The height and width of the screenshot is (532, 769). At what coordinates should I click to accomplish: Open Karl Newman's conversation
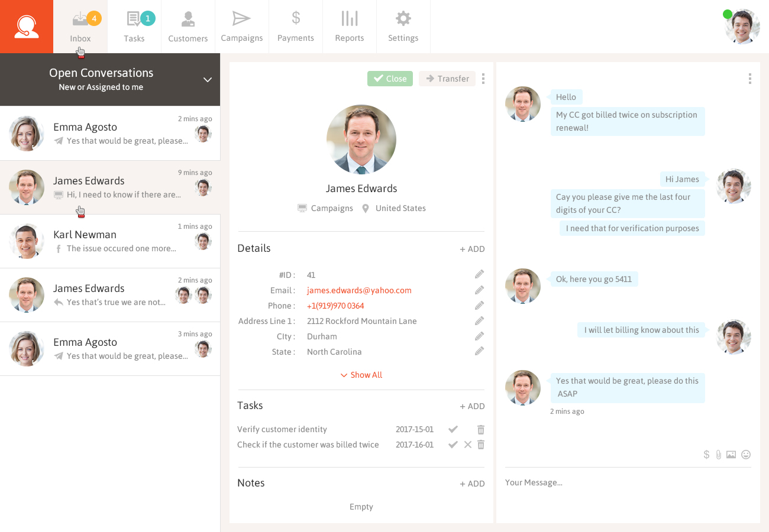(x=110, y=241)
